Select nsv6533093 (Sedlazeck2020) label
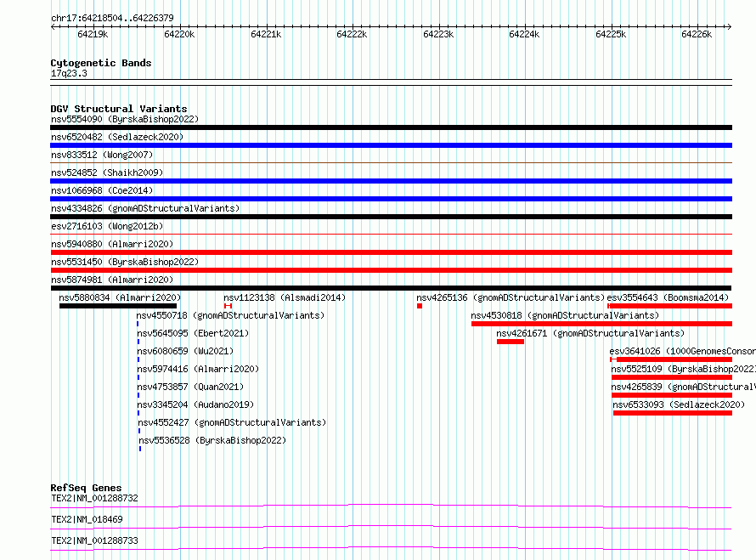The width and height of the screenshot is (756, 560). click(x=679, y=404)
